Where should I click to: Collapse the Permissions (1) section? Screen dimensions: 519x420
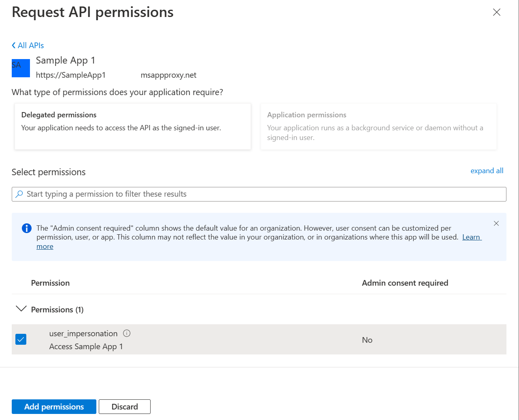21,309
